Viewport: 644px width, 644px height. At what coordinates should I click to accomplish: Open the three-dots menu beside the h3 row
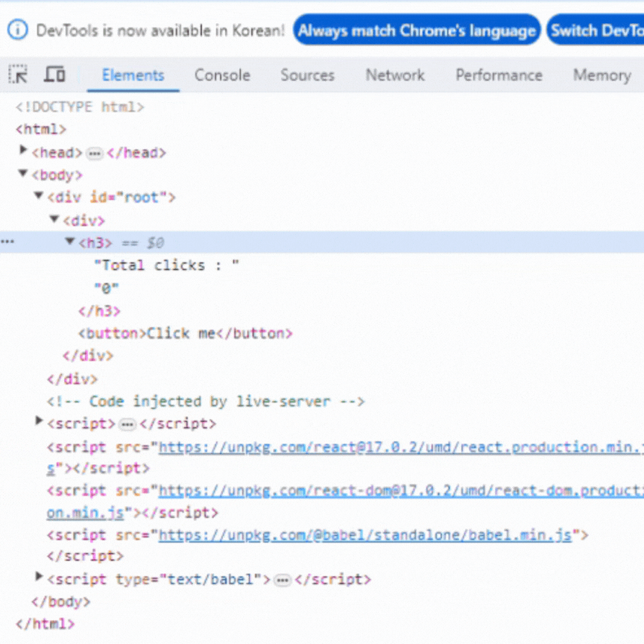(x=7, y=242)
